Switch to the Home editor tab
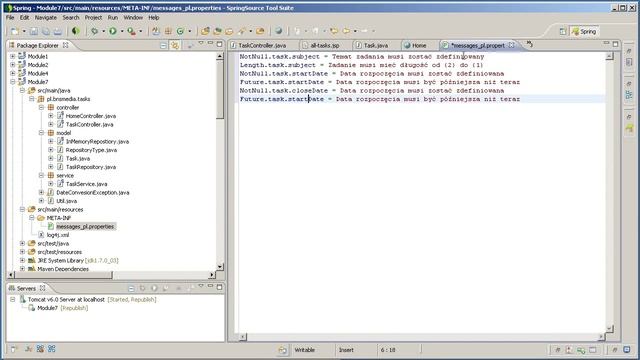This screenshot has width=640, height=360. (419, 45)
